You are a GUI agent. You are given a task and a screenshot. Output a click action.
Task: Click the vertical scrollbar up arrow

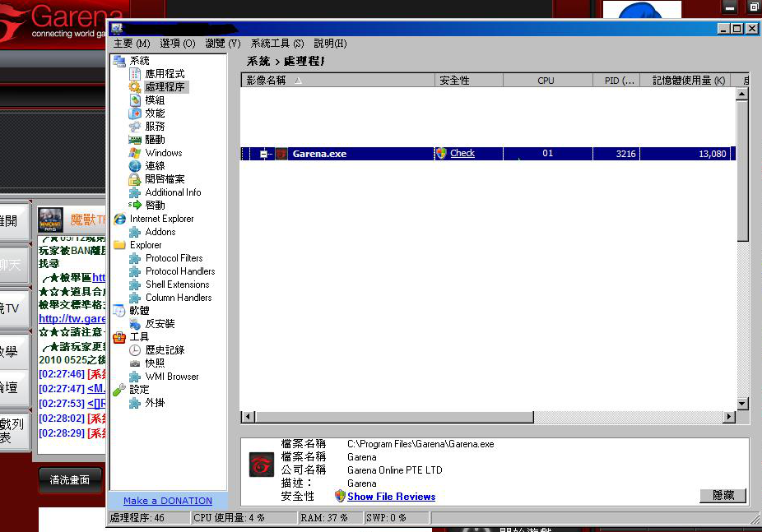742,94
